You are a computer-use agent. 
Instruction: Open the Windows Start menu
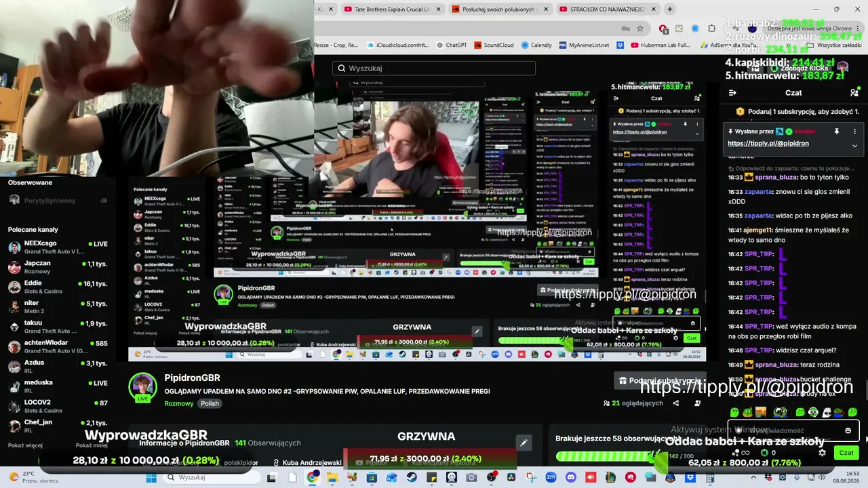tap(151, 477)
